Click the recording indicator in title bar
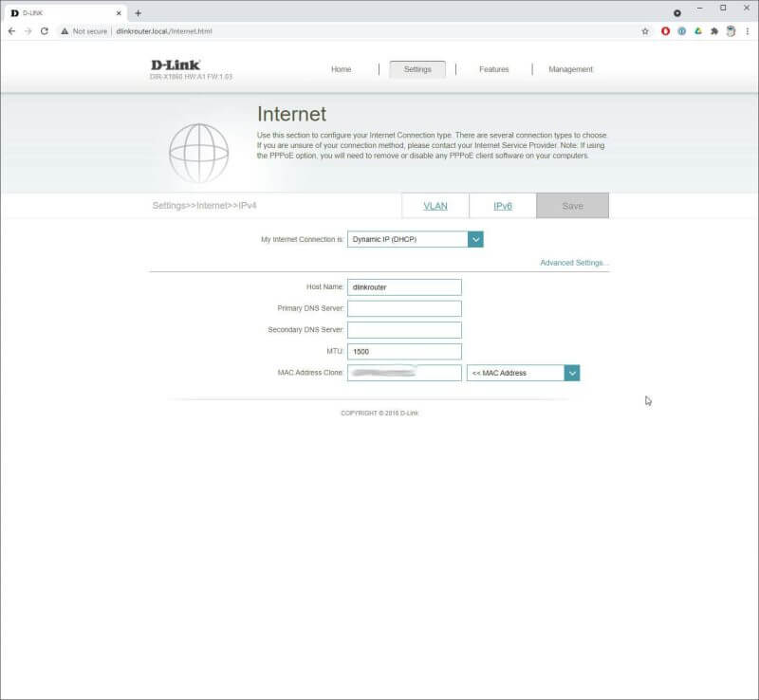 677,13
